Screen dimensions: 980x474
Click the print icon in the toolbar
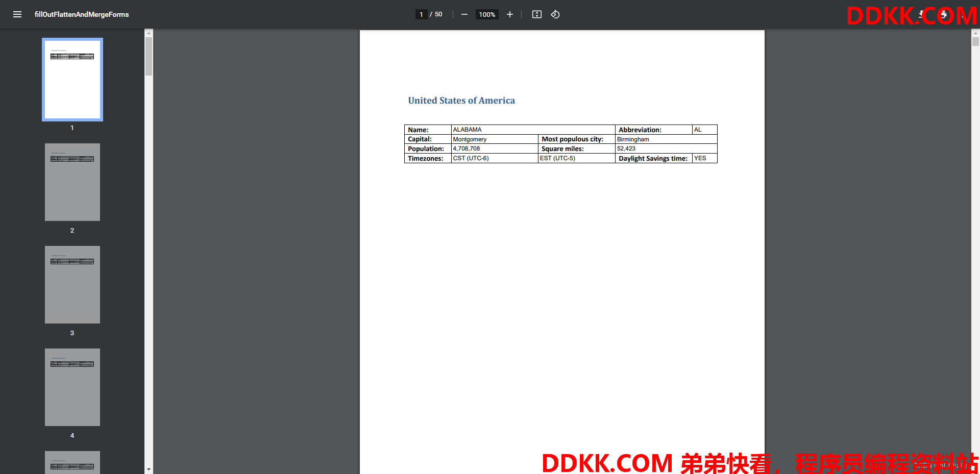[944, 14]
